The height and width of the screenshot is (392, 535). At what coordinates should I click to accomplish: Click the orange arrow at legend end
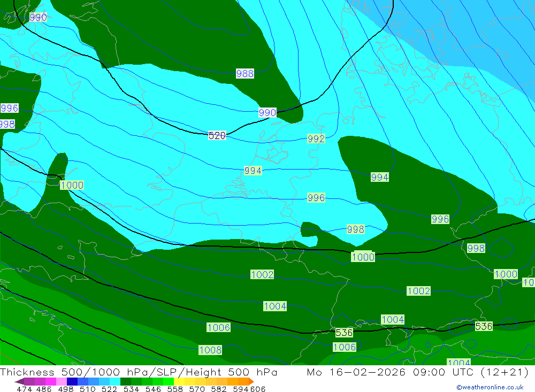[251, 381]
